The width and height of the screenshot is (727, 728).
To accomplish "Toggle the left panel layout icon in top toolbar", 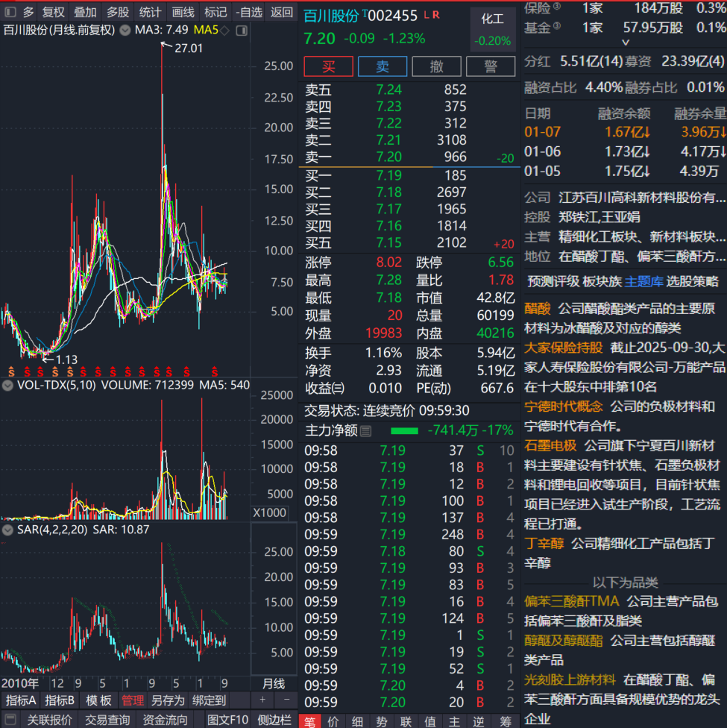I will (10, 12).
